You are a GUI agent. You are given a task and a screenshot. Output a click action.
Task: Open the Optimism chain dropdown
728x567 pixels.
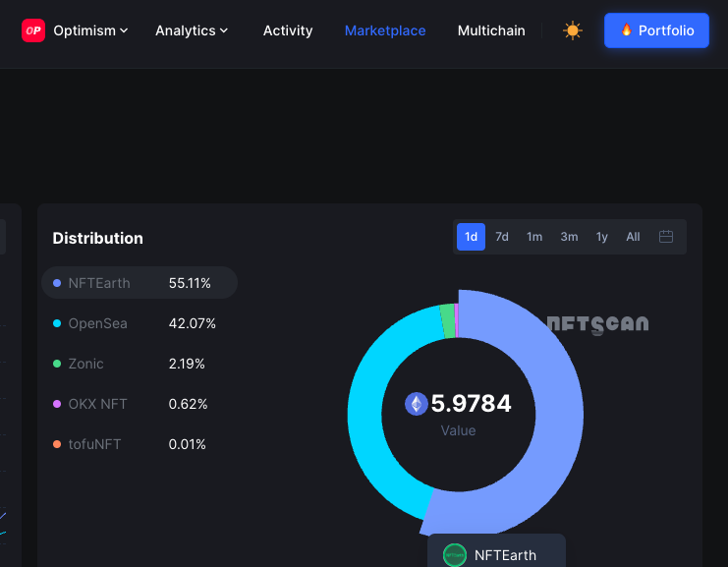pos(90,30)
